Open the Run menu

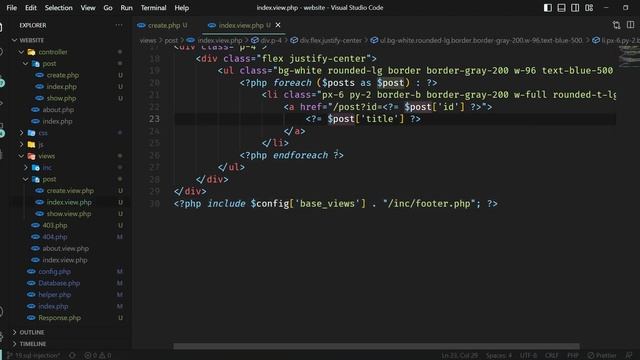127,8
